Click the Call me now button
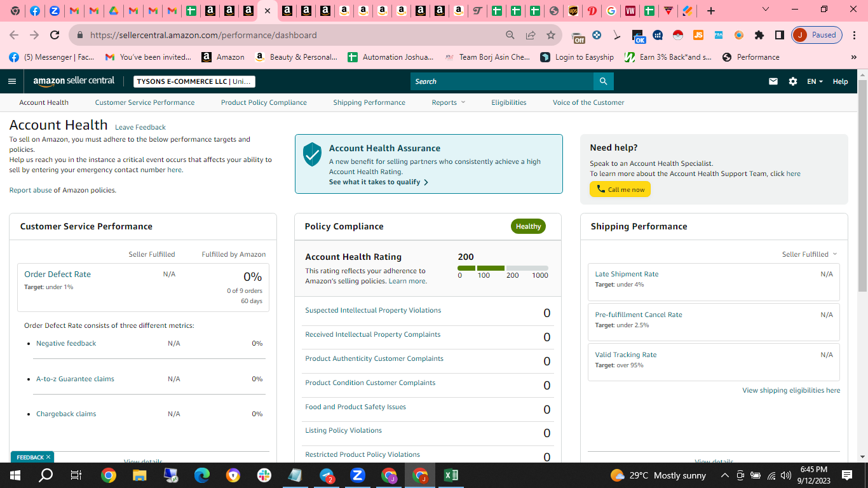The image size is (868, 488). click(x=620, y=189)
